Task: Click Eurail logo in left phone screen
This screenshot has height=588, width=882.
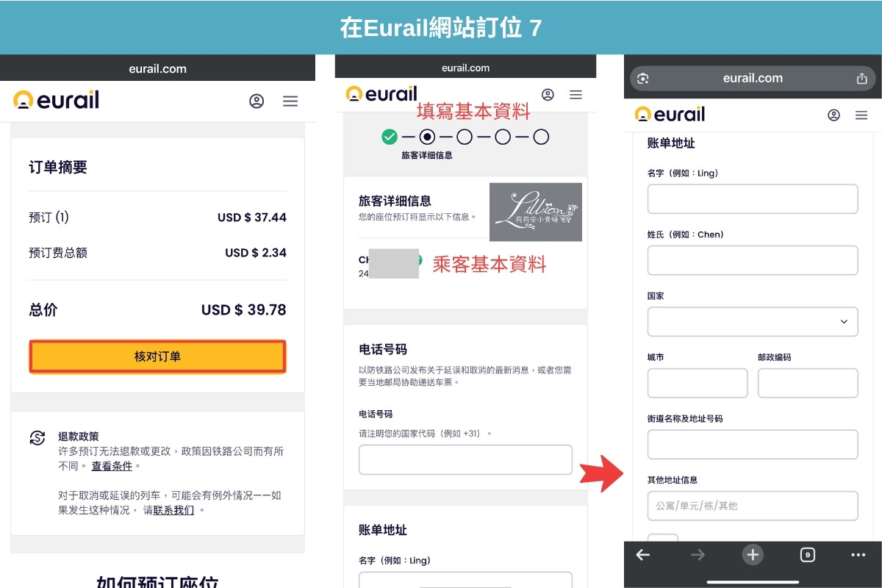Action: [x=56, y=100]
